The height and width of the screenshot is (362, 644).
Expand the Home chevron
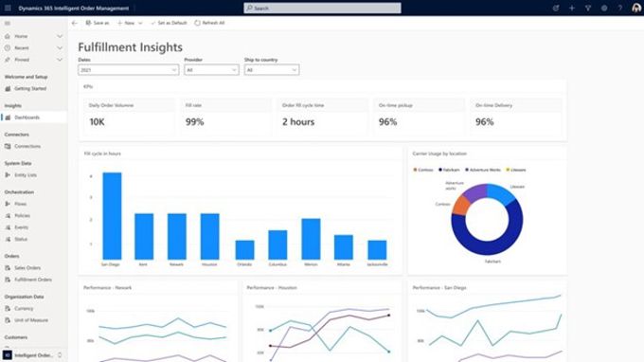coord(60,36)
